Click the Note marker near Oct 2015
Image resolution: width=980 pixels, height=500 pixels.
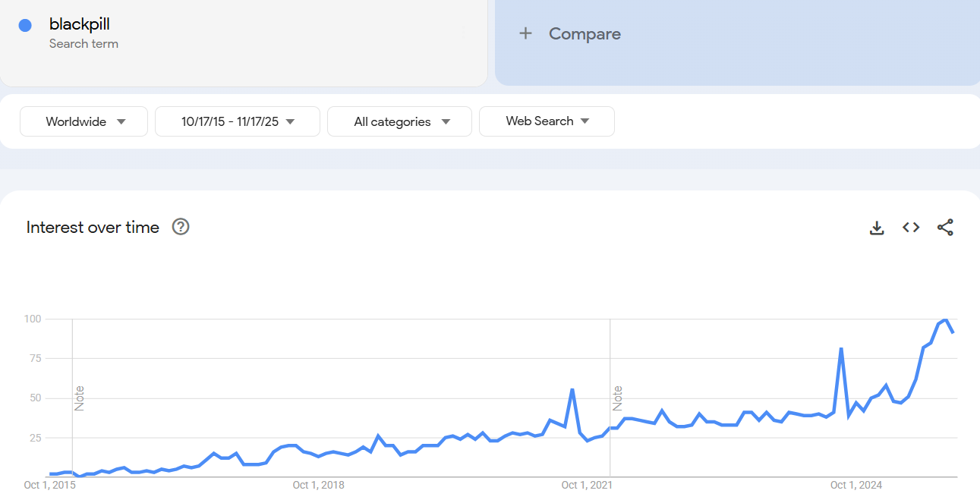[79, 398]
